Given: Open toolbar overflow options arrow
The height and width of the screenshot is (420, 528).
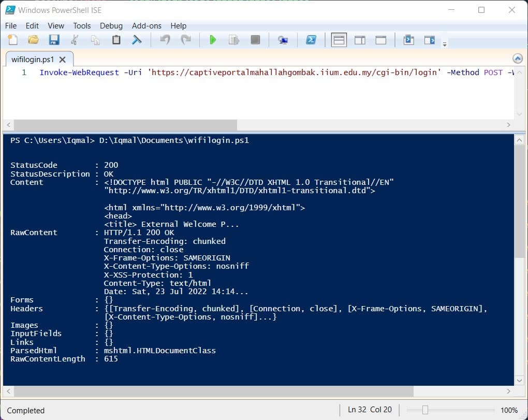Looking at the screenshot, I should (x=445, y=44).
